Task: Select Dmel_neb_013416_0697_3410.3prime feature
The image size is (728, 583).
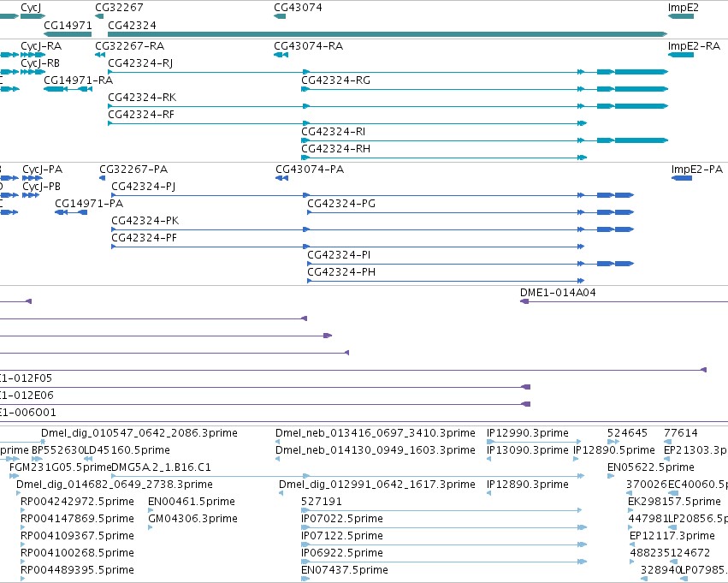Action: tap(376, 433)
